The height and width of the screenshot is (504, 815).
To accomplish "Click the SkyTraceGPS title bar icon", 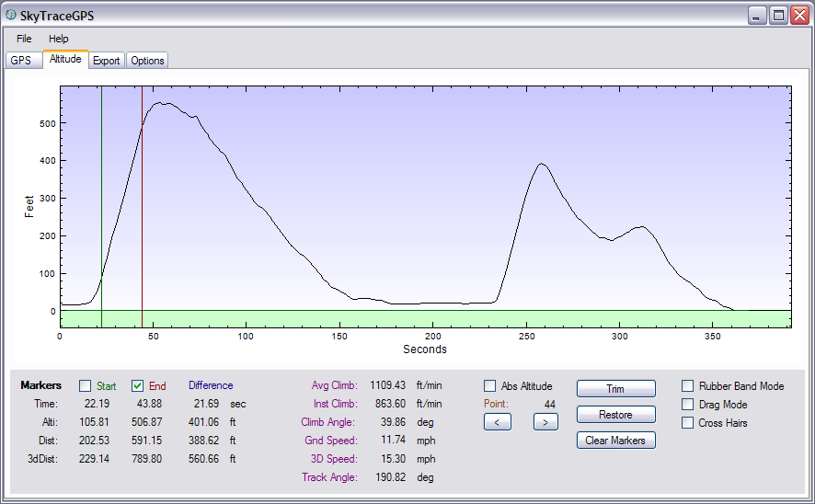I will click(x=10, y=15).
